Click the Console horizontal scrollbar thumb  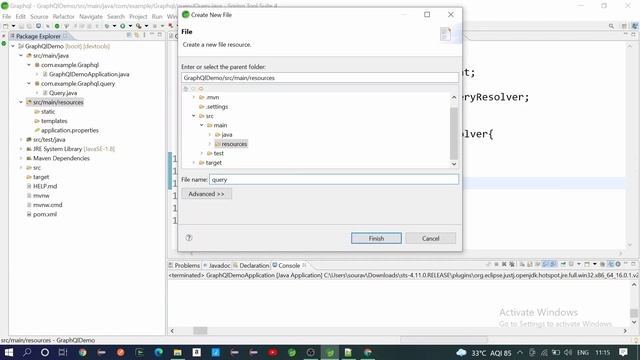coord(200,331)
